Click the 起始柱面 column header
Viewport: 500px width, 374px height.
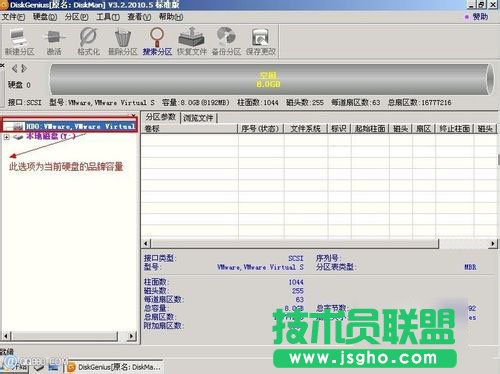370,129
